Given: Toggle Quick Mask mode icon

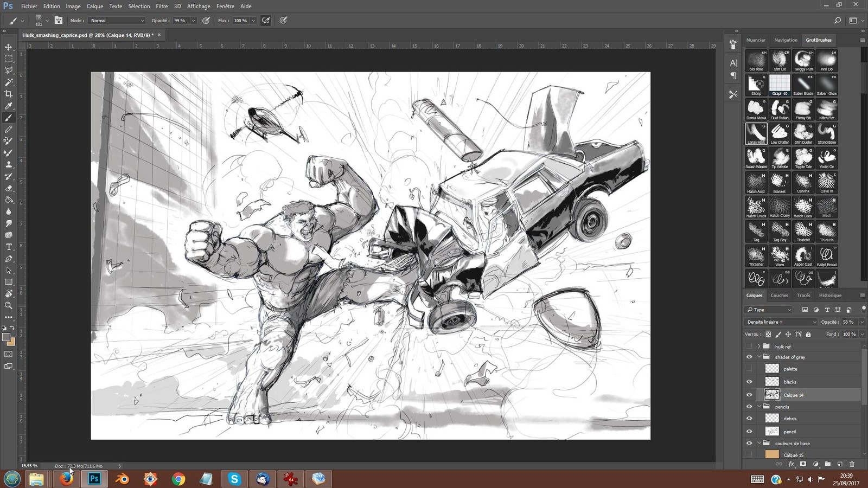Looking at the screenshot, I should coord(9,354).
